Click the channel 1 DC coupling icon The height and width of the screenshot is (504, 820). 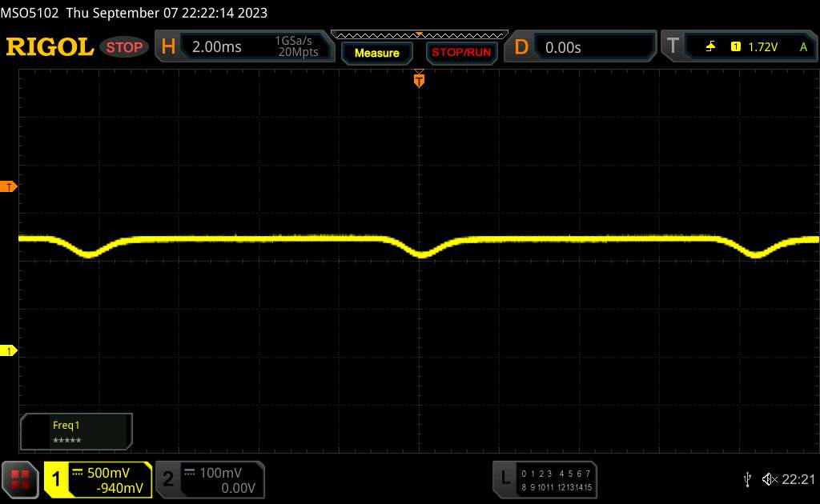(78, 473)
